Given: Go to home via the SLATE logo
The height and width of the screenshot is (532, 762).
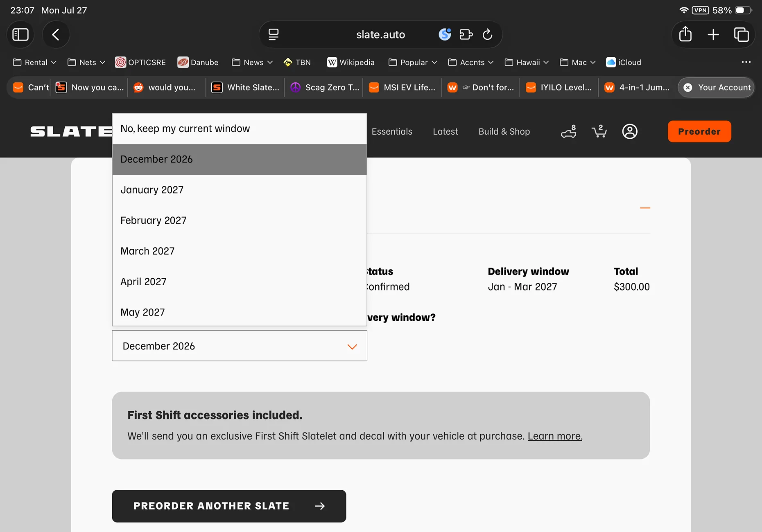Looking at the screenshot, I should [x=71, y=131].
